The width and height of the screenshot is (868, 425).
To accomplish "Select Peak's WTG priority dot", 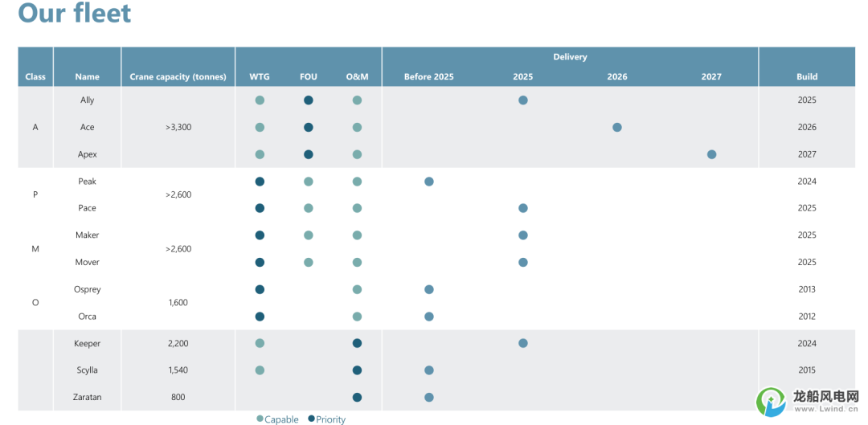I will (260, 182).
